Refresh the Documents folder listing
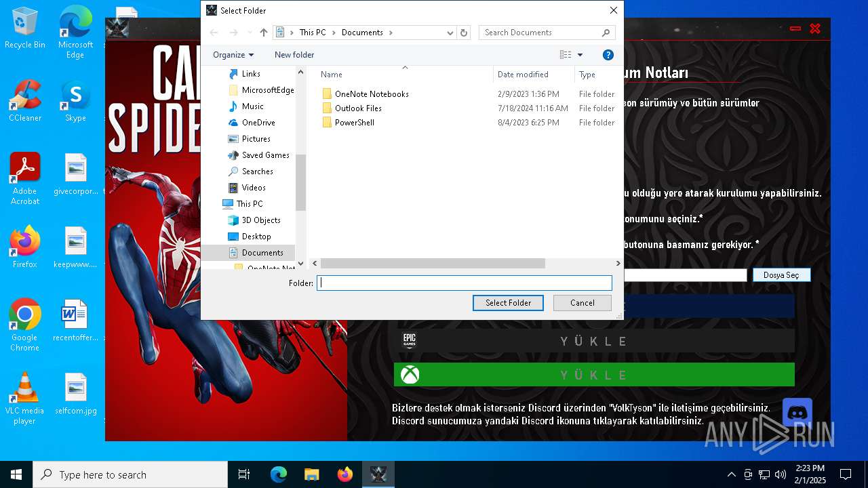 (464, 33)
